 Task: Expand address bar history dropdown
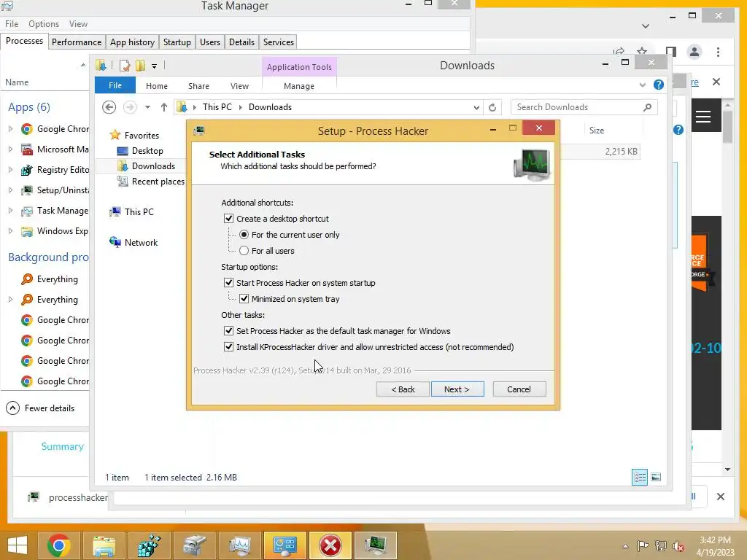click(x=476, y=108)
